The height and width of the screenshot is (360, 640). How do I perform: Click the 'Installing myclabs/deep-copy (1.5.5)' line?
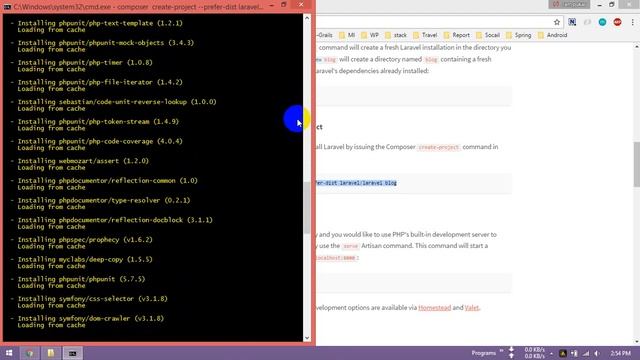[x=85, y=260]
